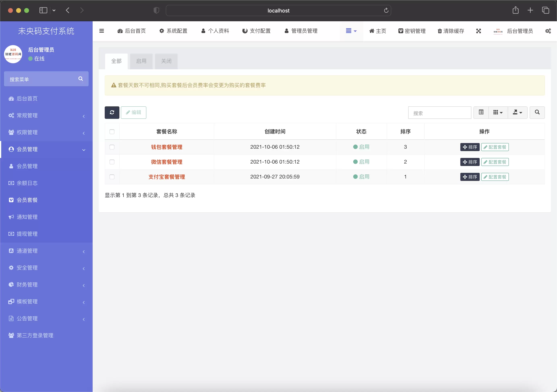Open 会员套餐 in the sidebar
The width and height of the screenshot is (557, 392).
46,200
